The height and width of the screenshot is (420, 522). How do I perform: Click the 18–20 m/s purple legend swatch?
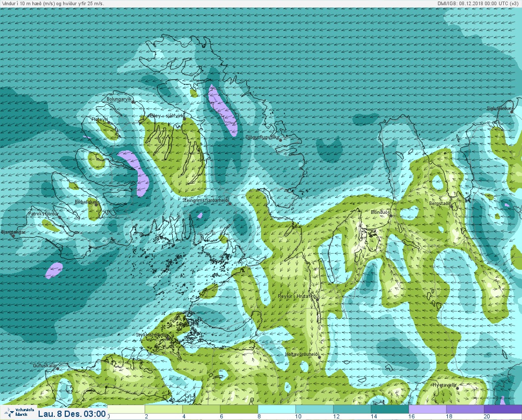[465, 409]
